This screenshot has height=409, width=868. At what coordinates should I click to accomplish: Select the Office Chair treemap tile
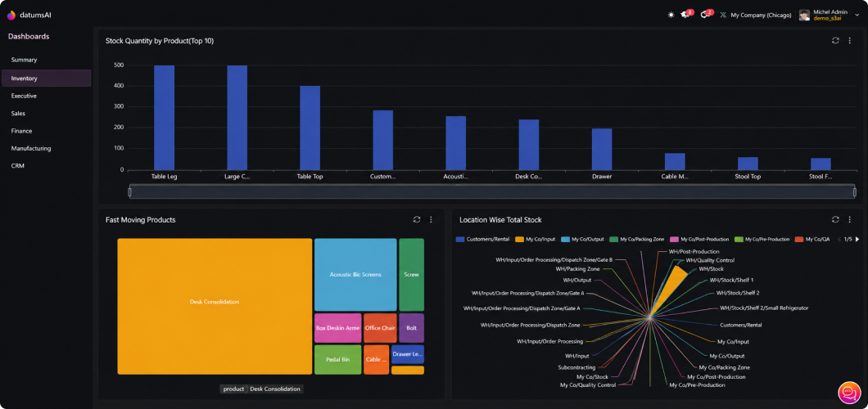[380, 328]
